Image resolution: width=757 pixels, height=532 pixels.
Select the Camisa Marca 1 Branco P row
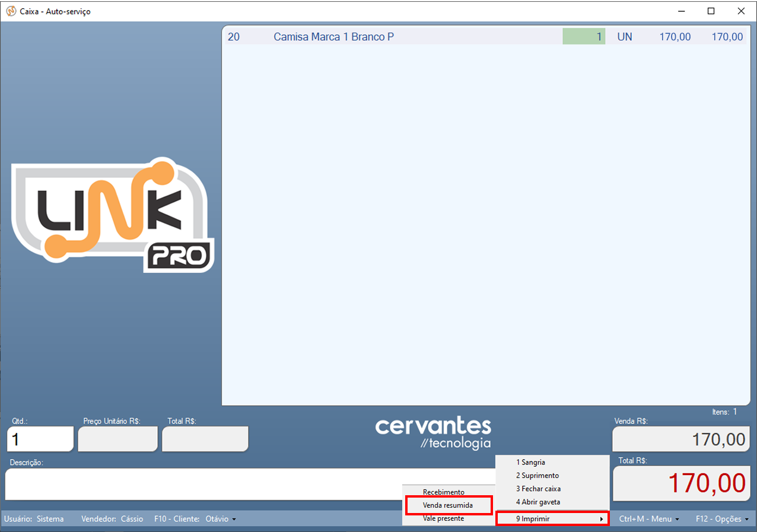point(333,37)
